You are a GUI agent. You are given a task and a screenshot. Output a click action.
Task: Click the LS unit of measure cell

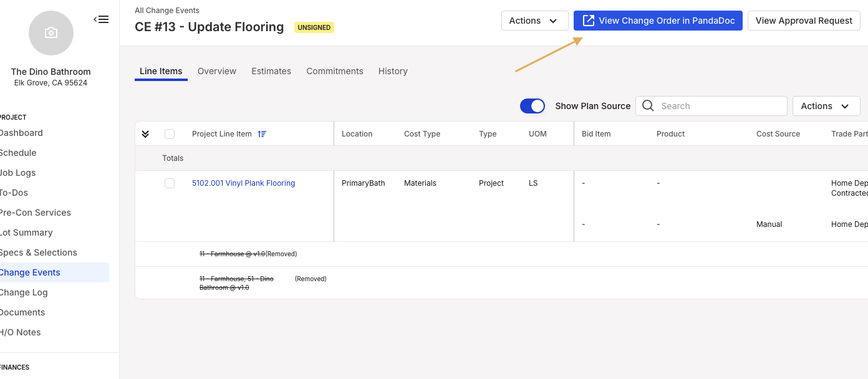[x=533, y=183]
